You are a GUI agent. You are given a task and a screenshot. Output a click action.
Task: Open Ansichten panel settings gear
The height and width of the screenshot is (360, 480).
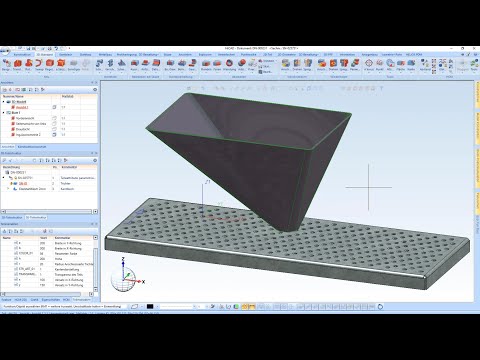pyautogui.click(x=95, y=90)
